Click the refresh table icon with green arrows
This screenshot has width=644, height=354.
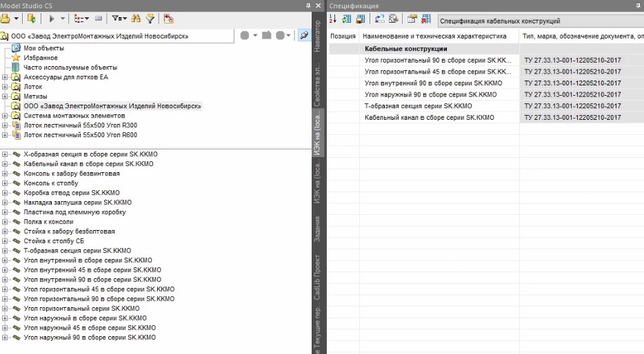(347, 19)
